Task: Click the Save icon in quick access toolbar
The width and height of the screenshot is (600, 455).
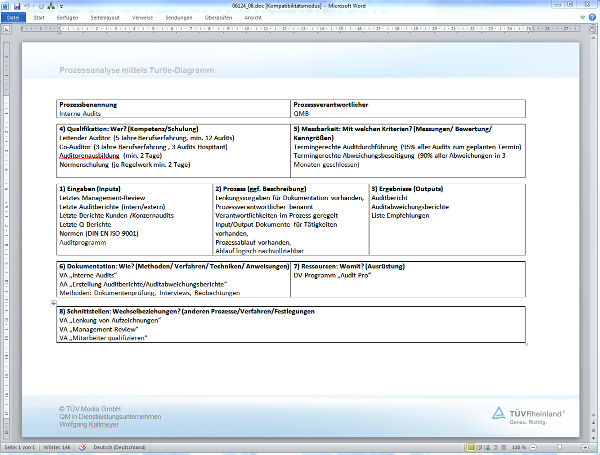Action: click(18, 6)
